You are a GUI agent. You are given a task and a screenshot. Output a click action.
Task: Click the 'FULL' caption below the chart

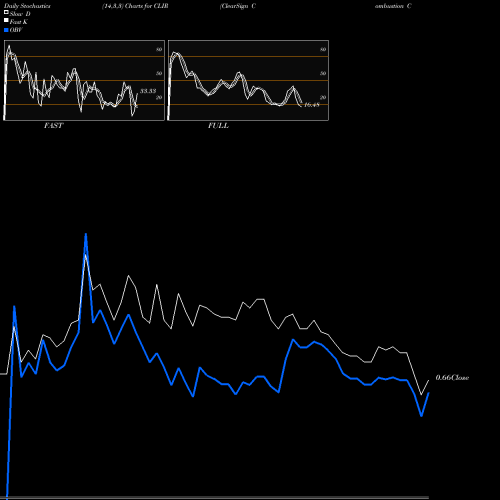pyautogui.click(x=218, y=126)
